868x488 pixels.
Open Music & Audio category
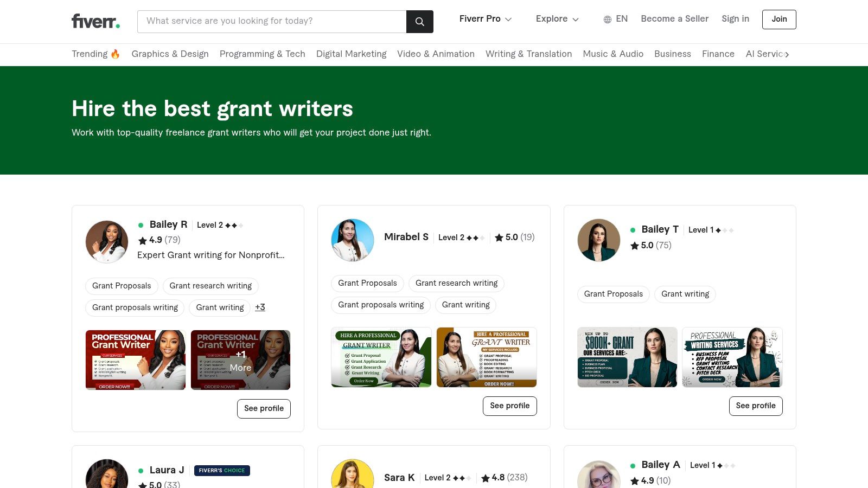pyautogui.click(x=613, y=54)
